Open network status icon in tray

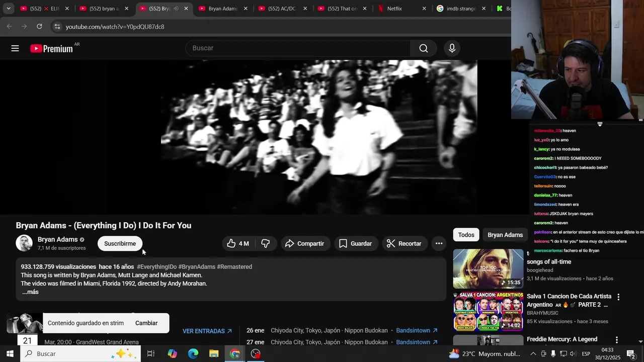[563, 353]
